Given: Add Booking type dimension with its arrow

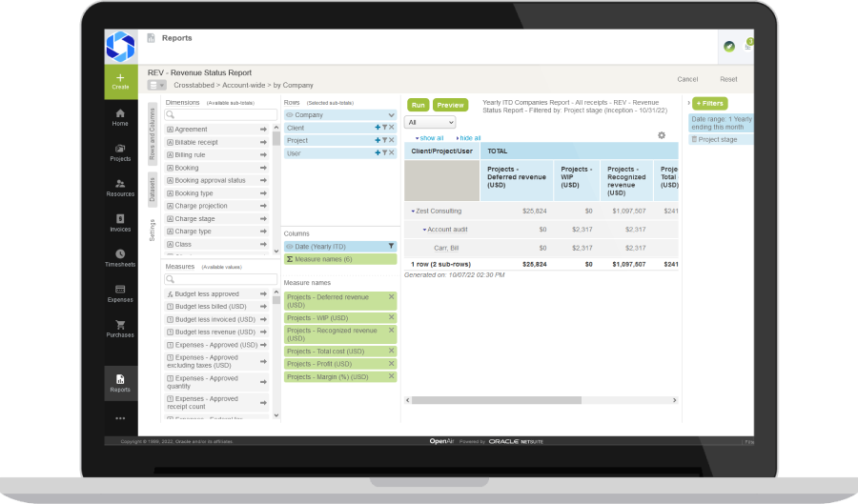Looking at the screenshot, I should pos(263,193).
